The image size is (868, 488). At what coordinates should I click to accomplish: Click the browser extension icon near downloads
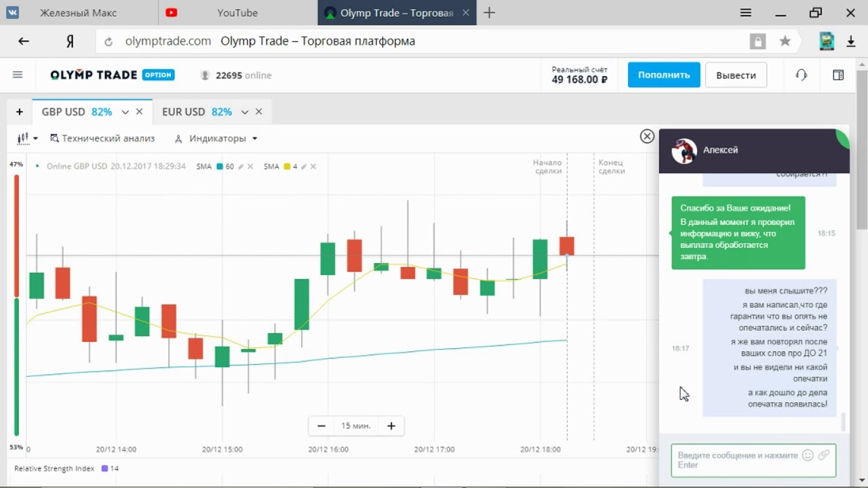pyautogui.click(x=827, y=41)
